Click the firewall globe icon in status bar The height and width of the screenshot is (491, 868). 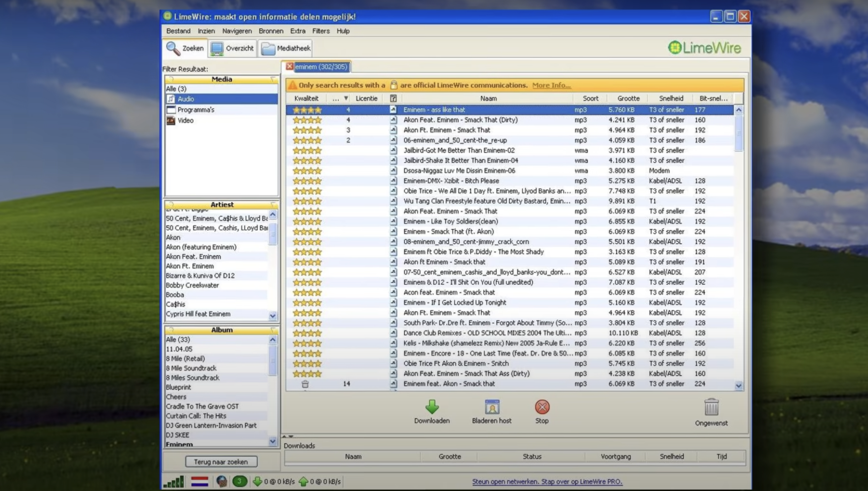221,481
